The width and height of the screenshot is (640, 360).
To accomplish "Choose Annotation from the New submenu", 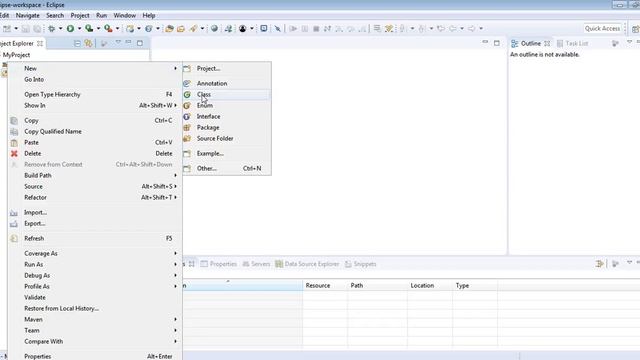I will pos(227,84).
